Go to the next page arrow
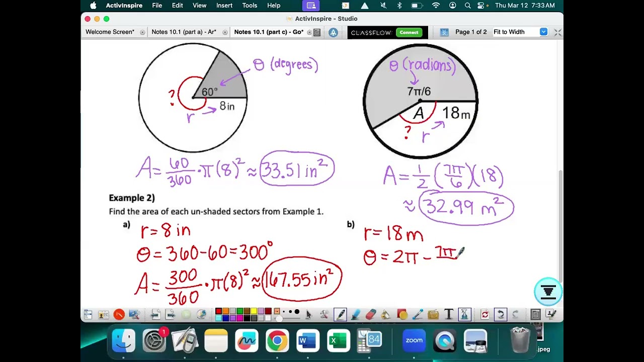This screenshot has height=362, width=644. click(171, 315)
